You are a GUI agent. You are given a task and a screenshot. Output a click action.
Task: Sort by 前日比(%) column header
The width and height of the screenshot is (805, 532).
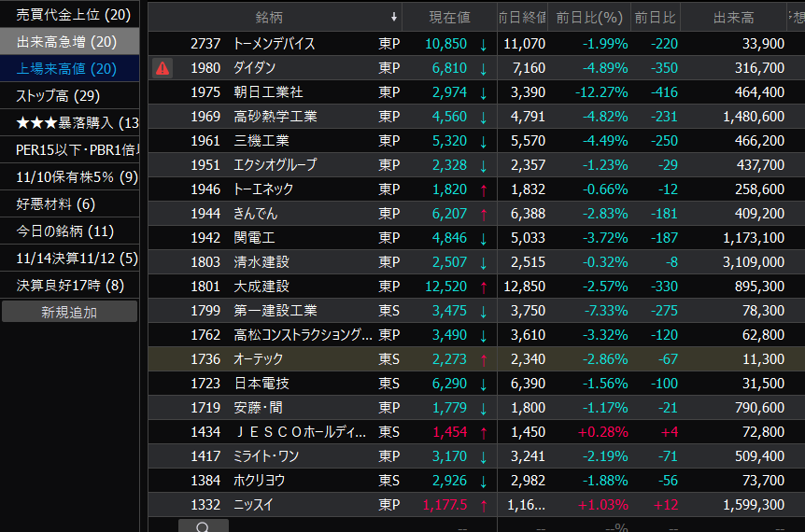click(588, 18)
